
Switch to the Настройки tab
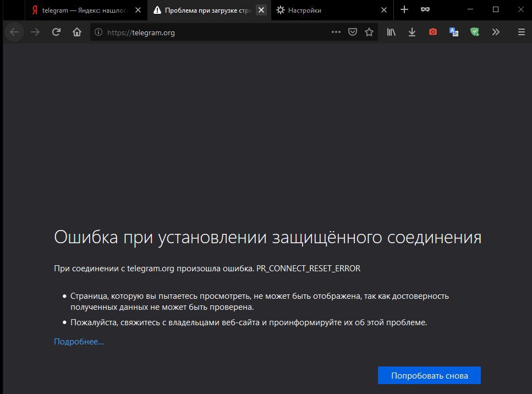tap(332, 10)
